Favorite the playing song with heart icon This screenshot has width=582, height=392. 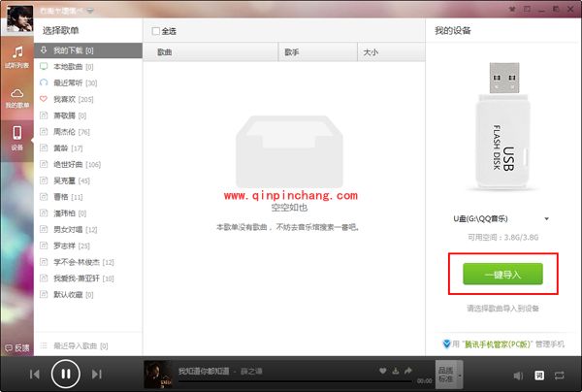[383, 371]
